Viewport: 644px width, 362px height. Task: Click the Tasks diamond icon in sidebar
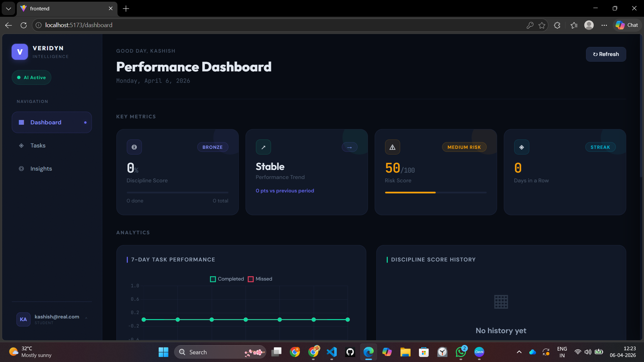(21, 145)
